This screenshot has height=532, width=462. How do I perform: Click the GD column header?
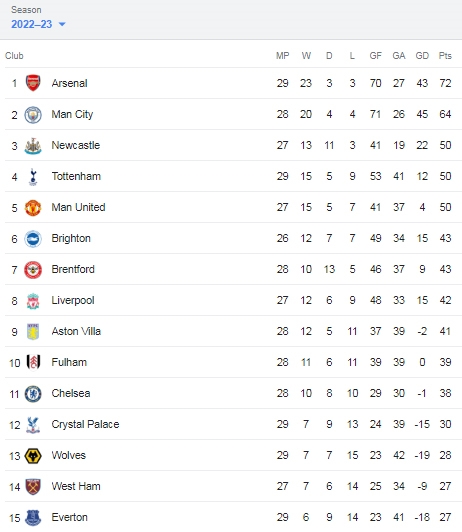point(422,56)
